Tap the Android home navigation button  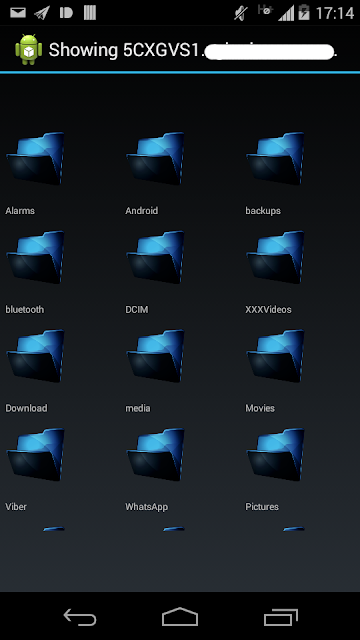(180, 617)
